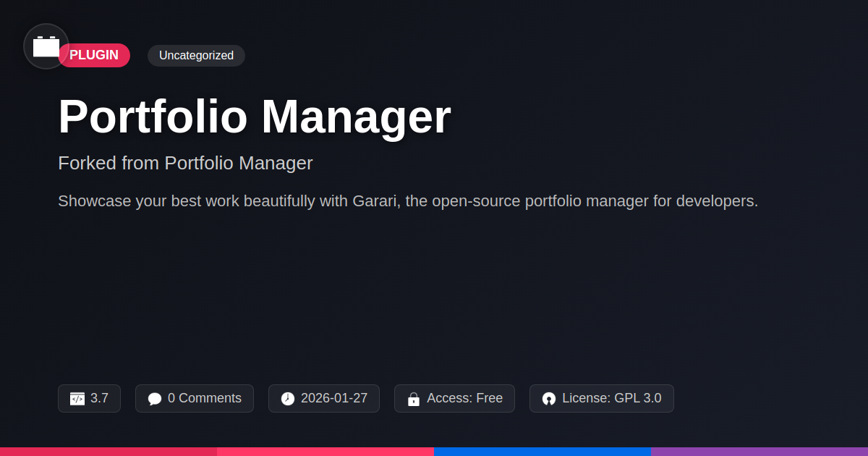
Task: Click the Portfolio Manager title
Action: [x=255, y=117]
